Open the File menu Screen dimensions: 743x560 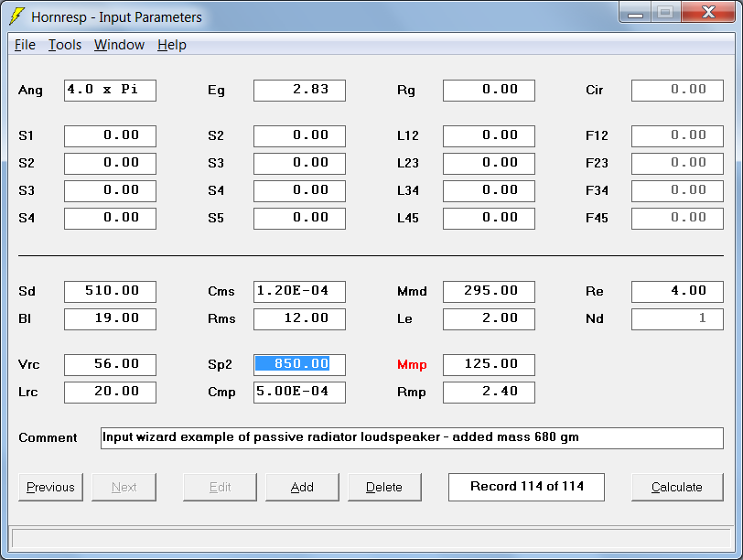point(25,45)
